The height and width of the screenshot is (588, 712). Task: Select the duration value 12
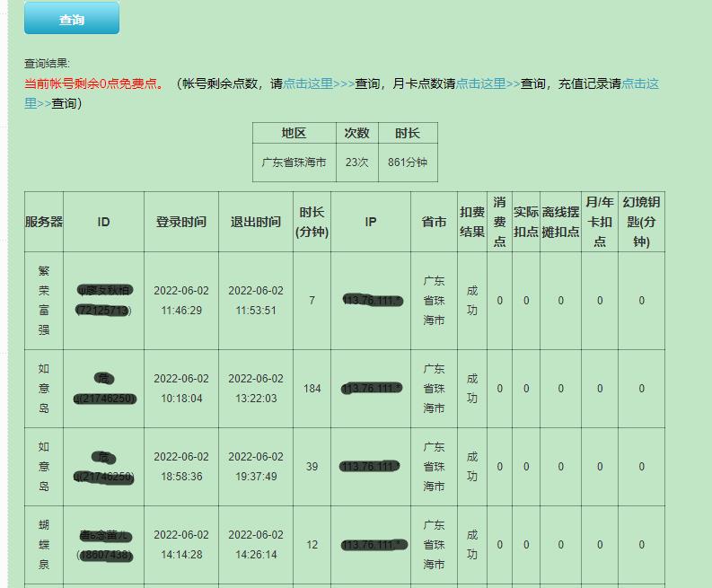pos(312,544)
